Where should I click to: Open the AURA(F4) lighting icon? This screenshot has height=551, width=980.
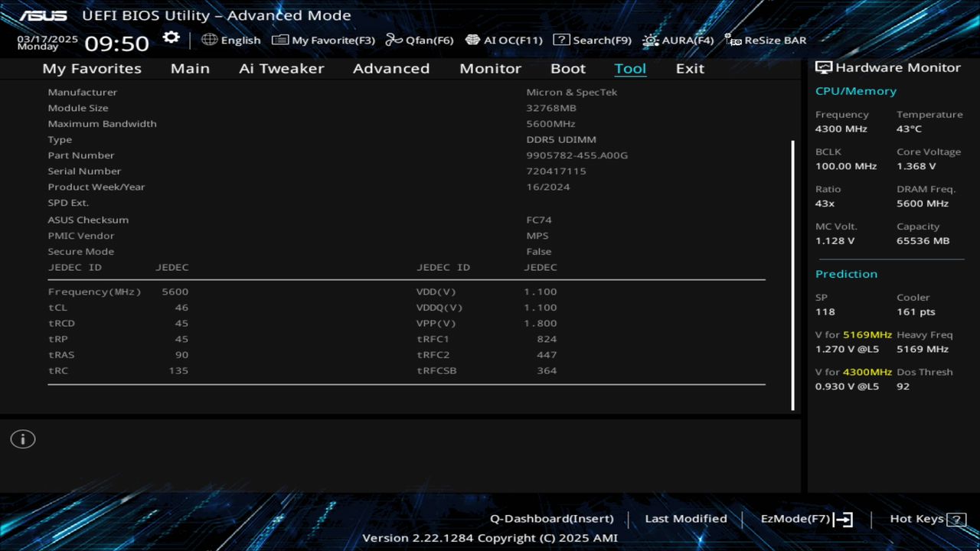(651, 40)
